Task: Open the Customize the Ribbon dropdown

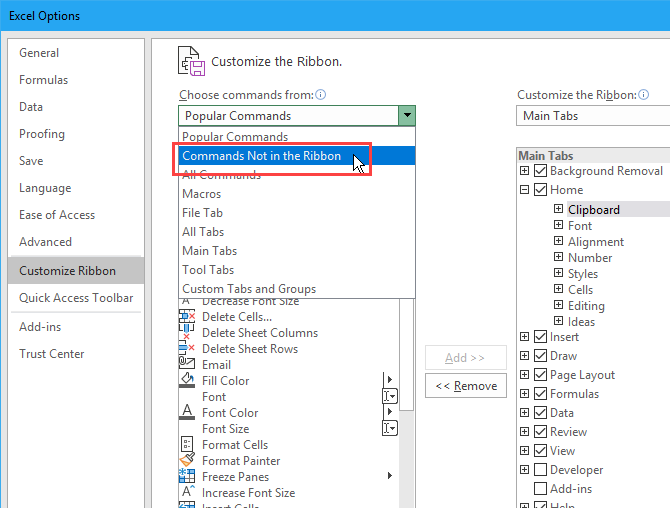Action: point(593,116)
